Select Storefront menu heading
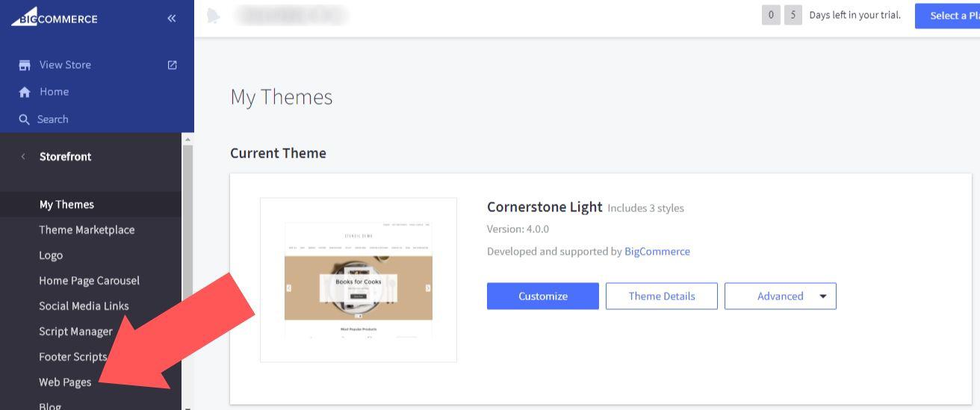The image size is (980, 410). [65, 156]
